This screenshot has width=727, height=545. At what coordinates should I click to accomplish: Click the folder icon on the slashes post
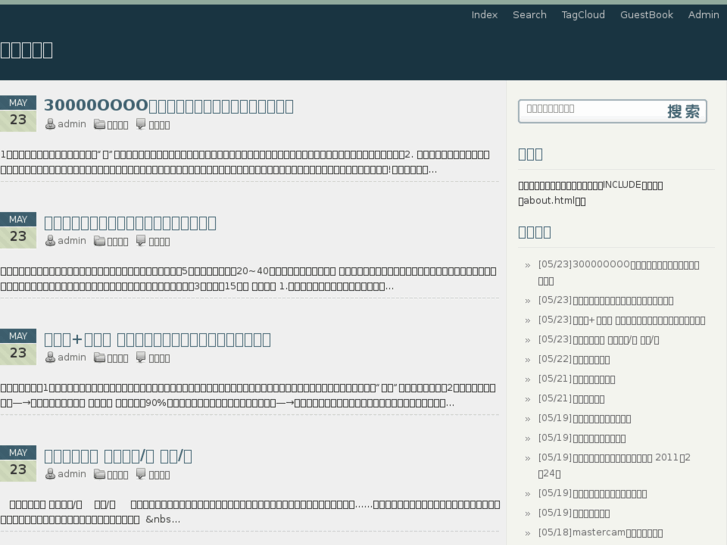point(99,474)
